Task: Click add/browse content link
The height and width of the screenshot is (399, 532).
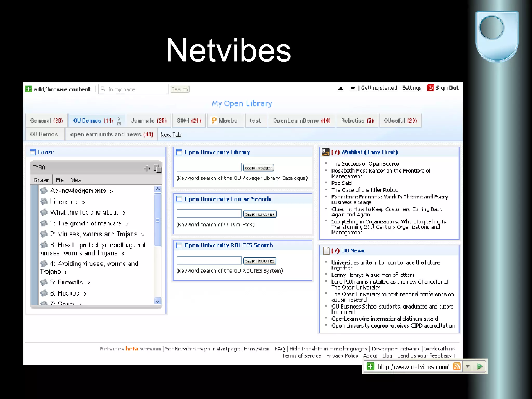Action: coord(62,89)
